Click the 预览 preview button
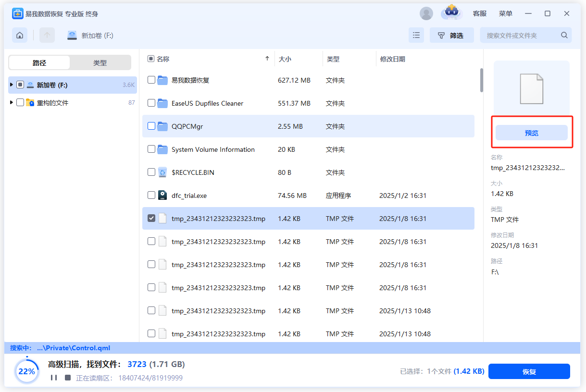This screenshot has height=392, width=586. pos(531,133)
